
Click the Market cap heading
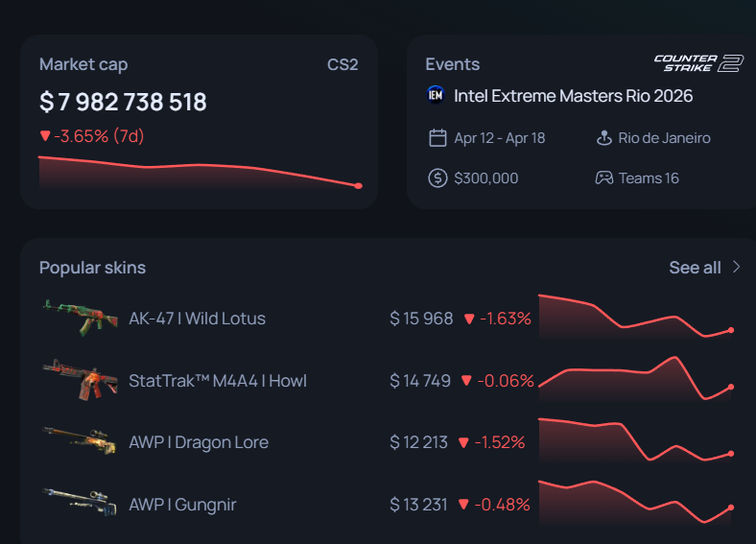83,64
